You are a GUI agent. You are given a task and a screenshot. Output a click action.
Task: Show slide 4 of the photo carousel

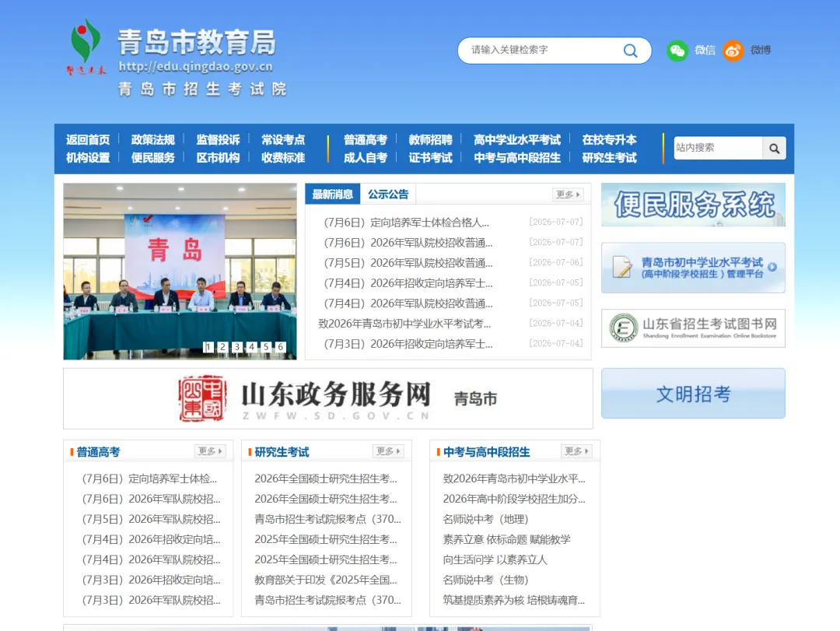[251, 347]
